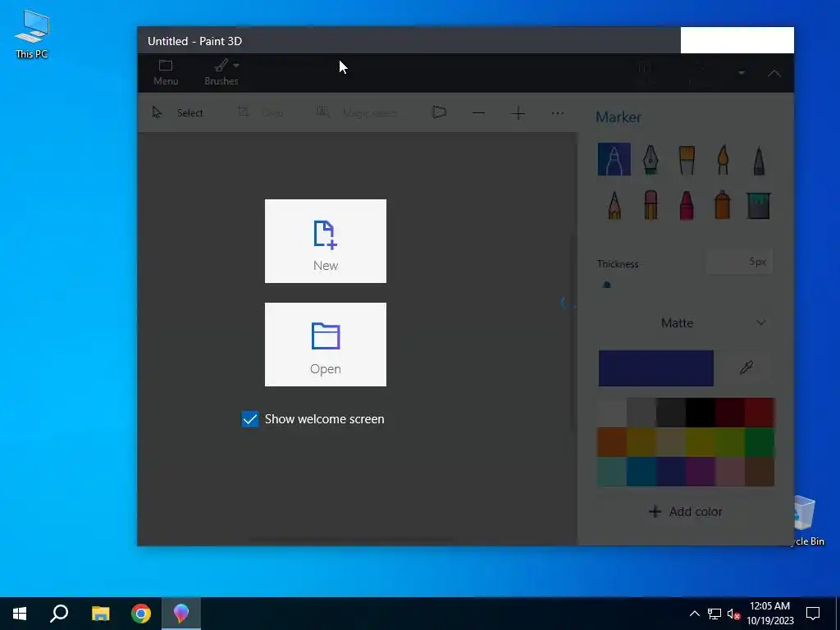The height and width of the screenshot is (630, 840).
Task: Click Add color
Action: tap(685, 512)
